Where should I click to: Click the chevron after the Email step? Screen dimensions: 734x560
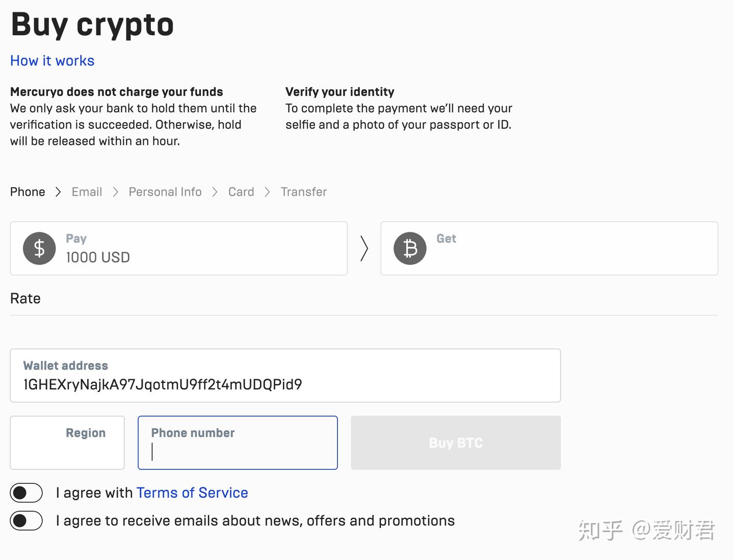coord(116,192)
